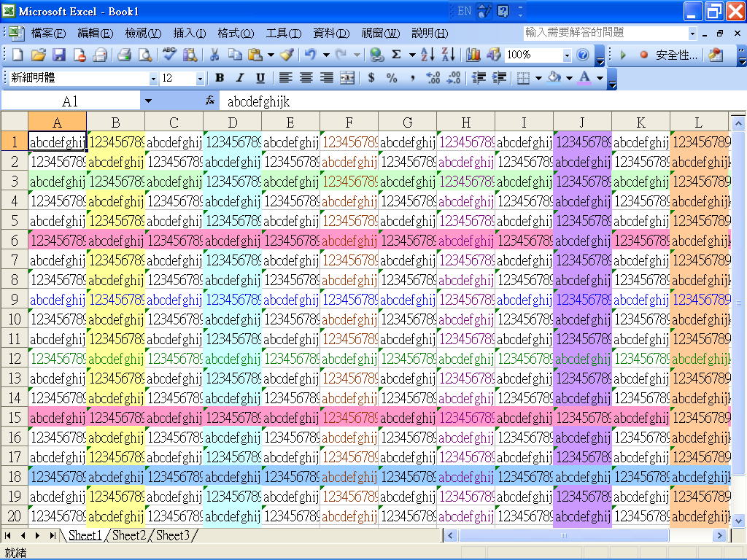The height and width of the screenshot is (560, 747).
Task: Go to last sheet tab arrow
Action: (x=53, y=536)
